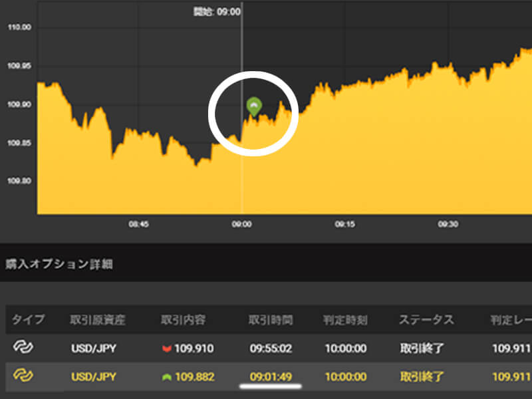The height and width of the screenshot is (399, 532).
Task: Click the タイプ column header
Action: click(x=29, y=320)
